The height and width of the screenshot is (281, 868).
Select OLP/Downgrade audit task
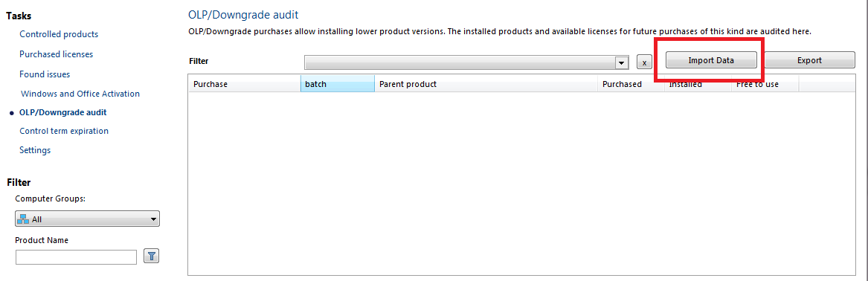click(x=63, y=112)
